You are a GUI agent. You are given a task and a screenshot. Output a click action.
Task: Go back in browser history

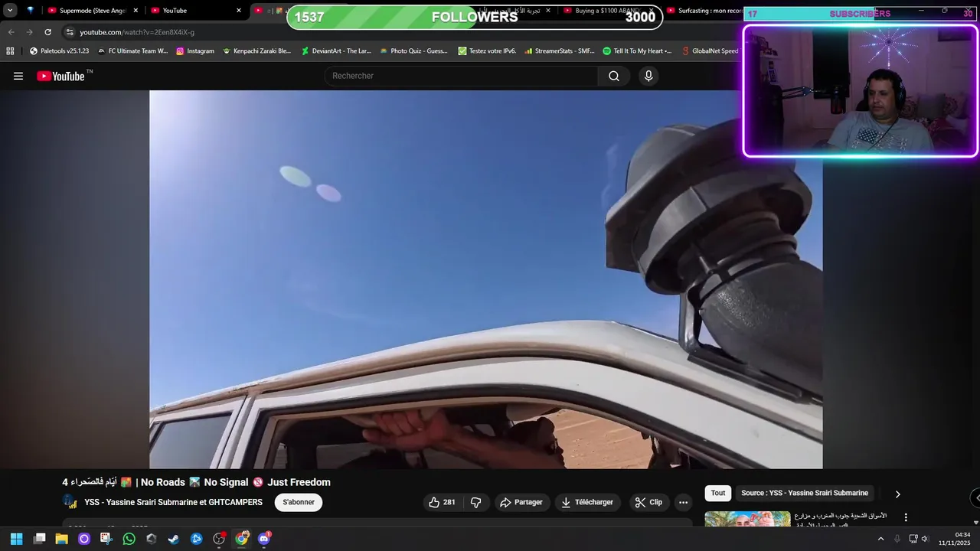(x=11, y=32)
